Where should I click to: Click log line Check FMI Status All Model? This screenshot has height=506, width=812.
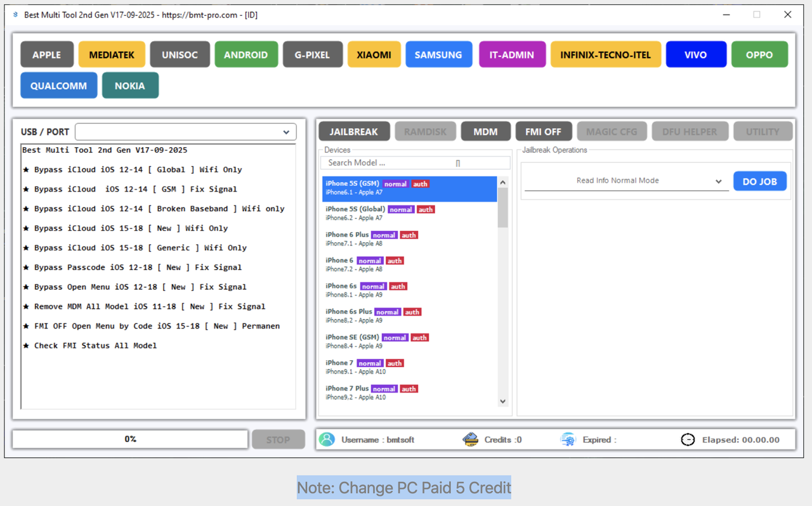(x=89, y=347)
